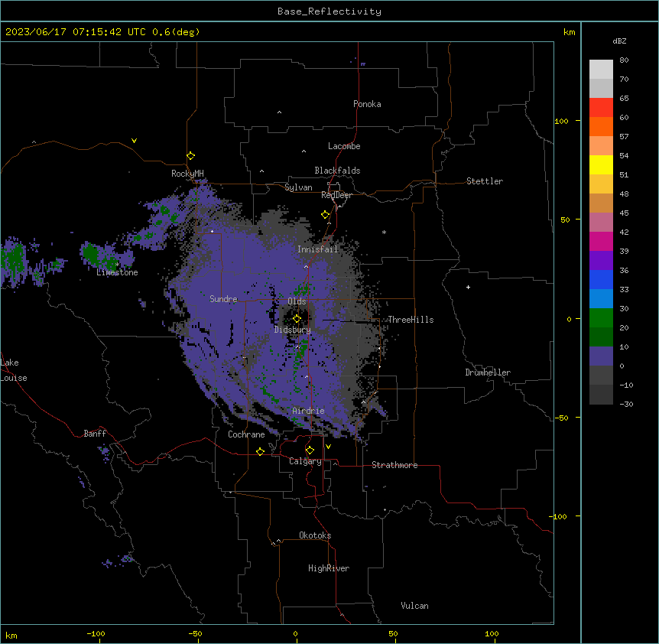
Task: Click the Stettler city label
Action: point(485,181)
